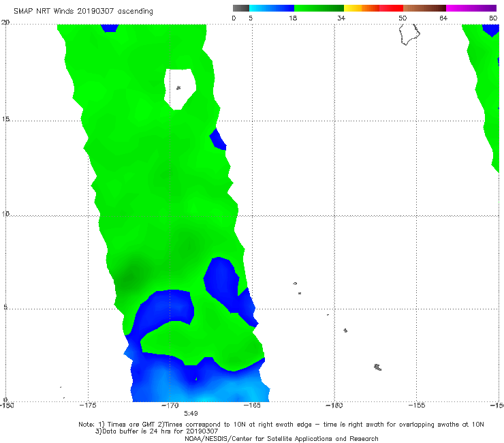
Task: Click the NOAA/NESDIS Center for Satellite Applications credit
Action: pyautogui.click(x=281, y=438)
